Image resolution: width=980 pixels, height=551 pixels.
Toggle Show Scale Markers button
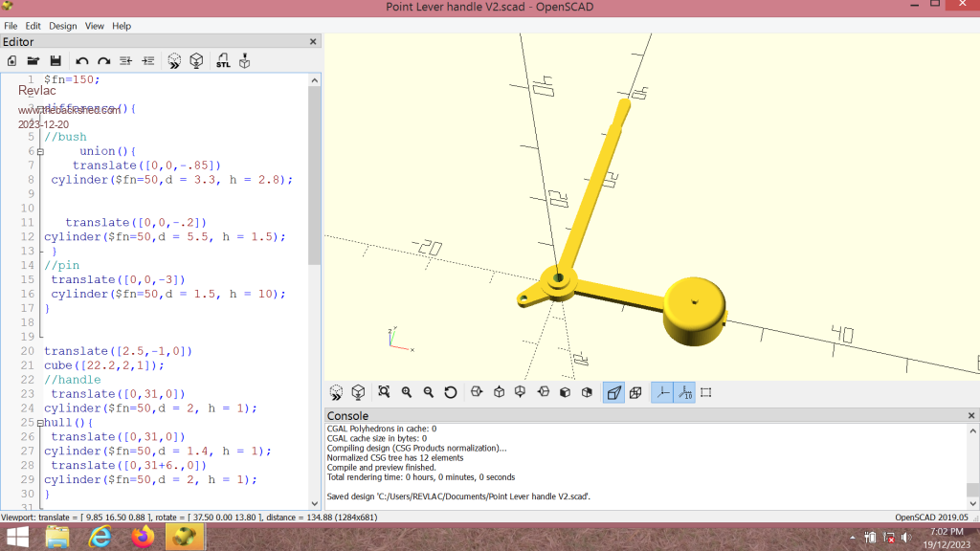(684, 392)
